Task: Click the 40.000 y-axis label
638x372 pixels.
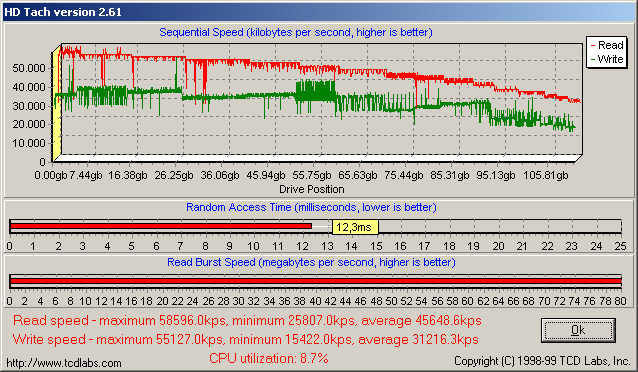Action: click(28, 87)
